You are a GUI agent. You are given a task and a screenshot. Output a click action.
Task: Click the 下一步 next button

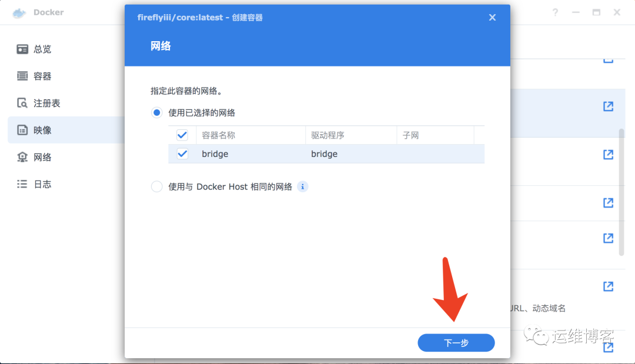pos(456,343)
